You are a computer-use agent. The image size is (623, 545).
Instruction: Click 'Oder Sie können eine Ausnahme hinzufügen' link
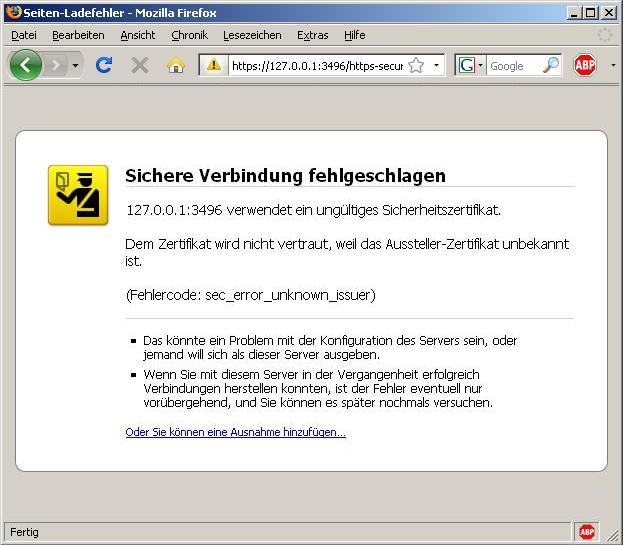point(235,432)
